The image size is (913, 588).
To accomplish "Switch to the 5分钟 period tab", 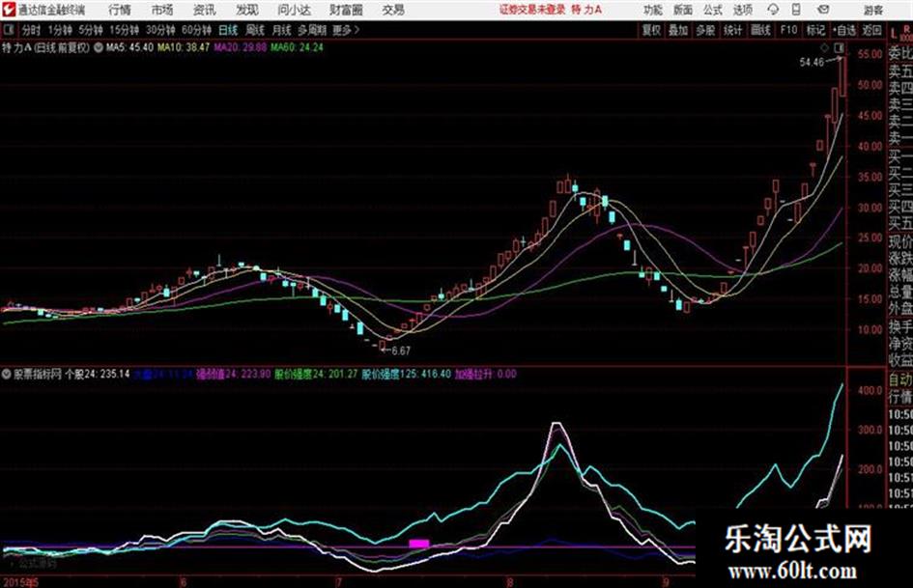I will tap(91, 30).
